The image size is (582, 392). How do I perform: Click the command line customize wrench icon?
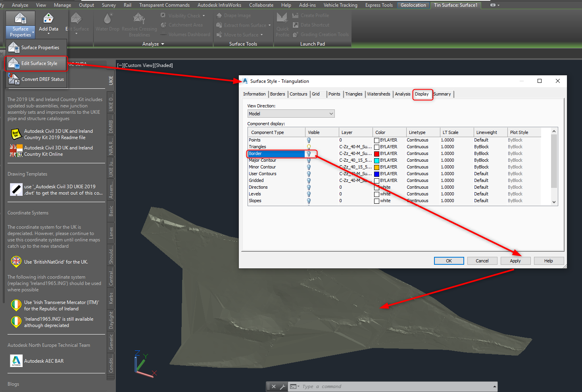click(282, 386)
